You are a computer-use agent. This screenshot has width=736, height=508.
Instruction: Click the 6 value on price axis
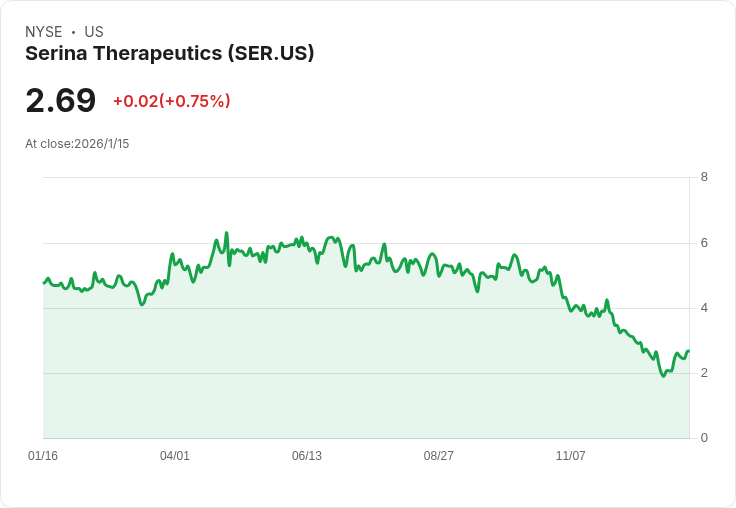pyautogui.click(x=704, y=243)
